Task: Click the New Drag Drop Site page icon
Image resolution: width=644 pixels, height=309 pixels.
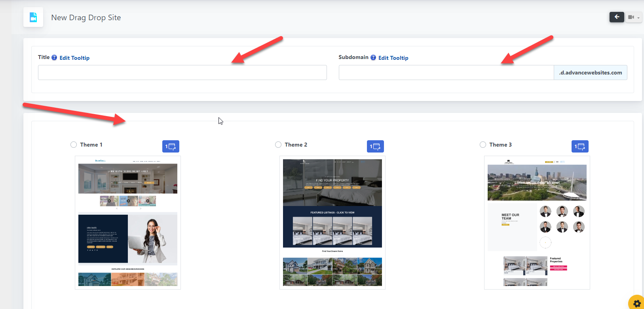Action: click(x=33, y=17)
